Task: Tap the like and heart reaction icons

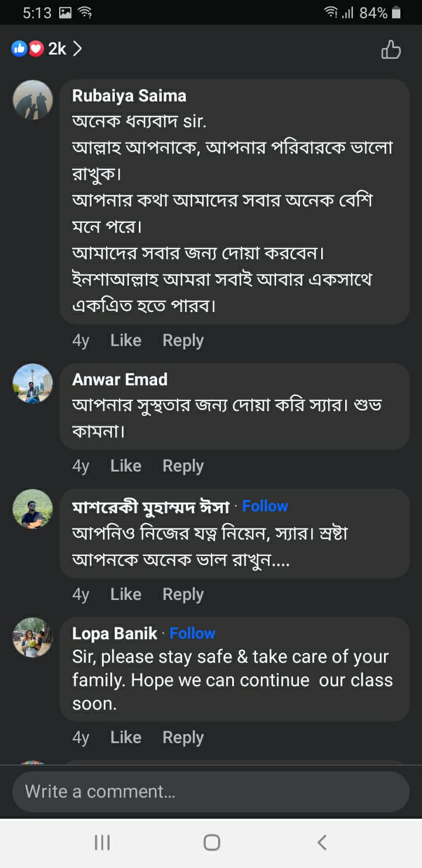Action: pyautogui.click(x=28, y=49)
